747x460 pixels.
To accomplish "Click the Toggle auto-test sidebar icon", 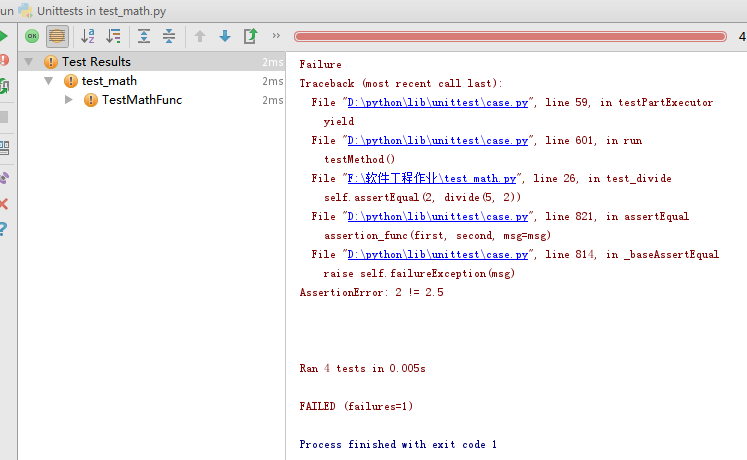I will tap(4, 86).
